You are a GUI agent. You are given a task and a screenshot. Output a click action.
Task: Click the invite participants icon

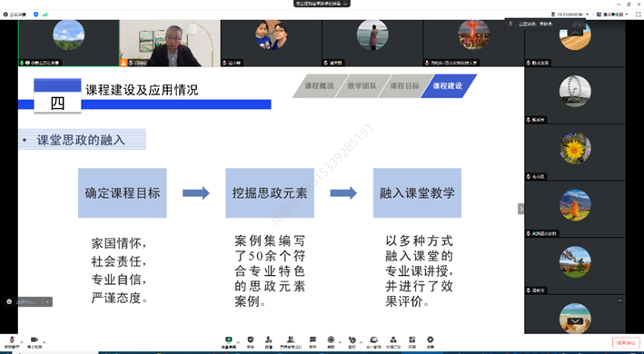tap(269, 341)
